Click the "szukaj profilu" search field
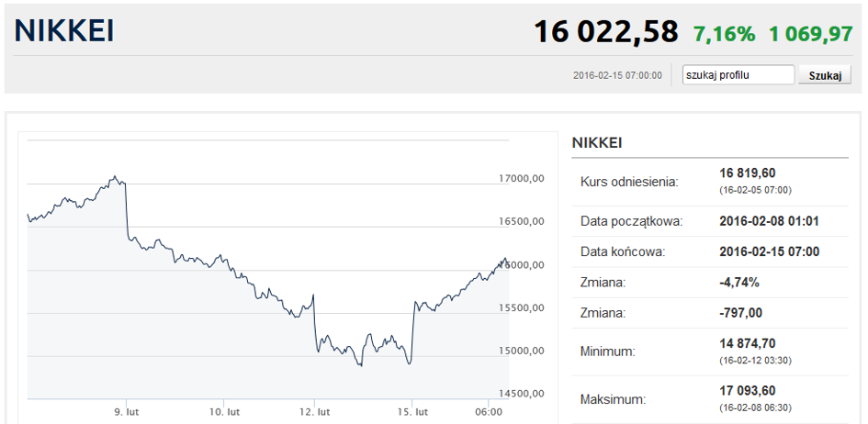This screenshot has width=868, height=424. 738,75
